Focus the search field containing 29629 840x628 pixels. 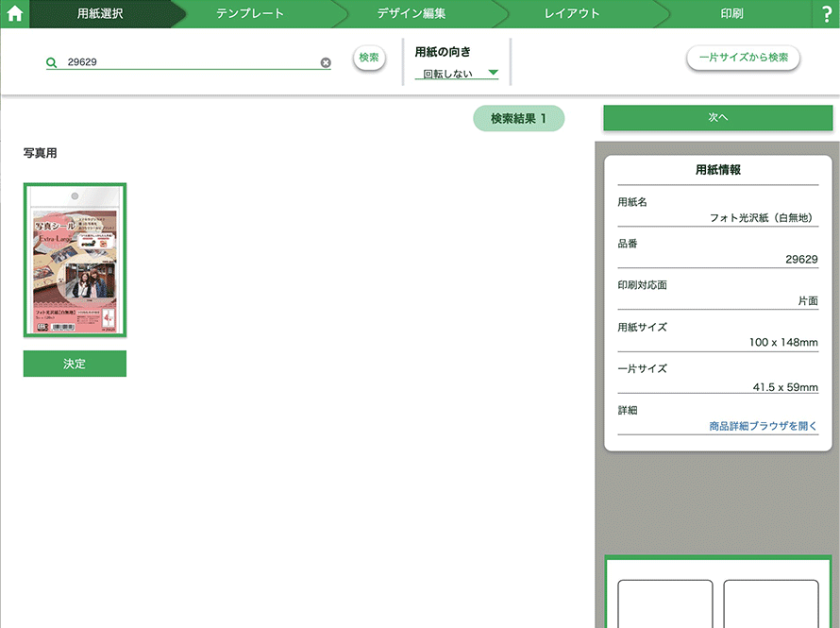point(189,62)
